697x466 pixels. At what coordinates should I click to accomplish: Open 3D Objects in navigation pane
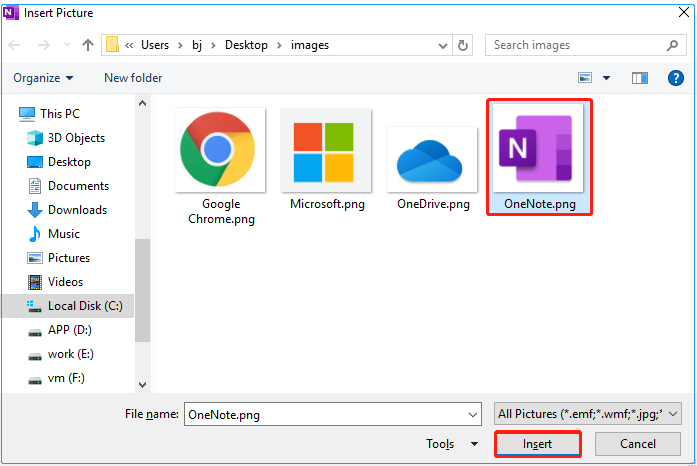66,138
